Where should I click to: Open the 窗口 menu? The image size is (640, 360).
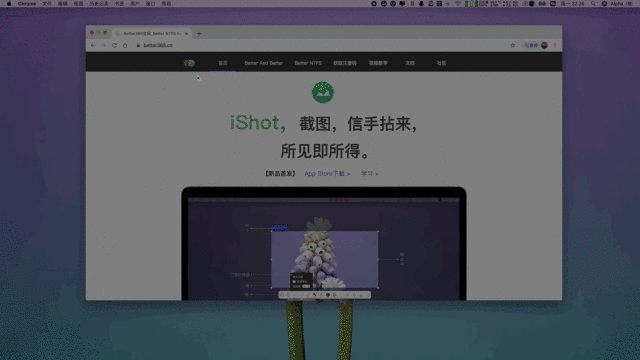pyautogui.click(x=151, y=4)
